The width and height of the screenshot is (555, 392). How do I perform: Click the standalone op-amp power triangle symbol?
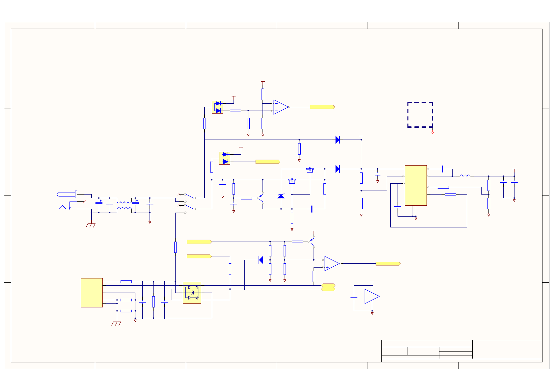tap(372, 296)
